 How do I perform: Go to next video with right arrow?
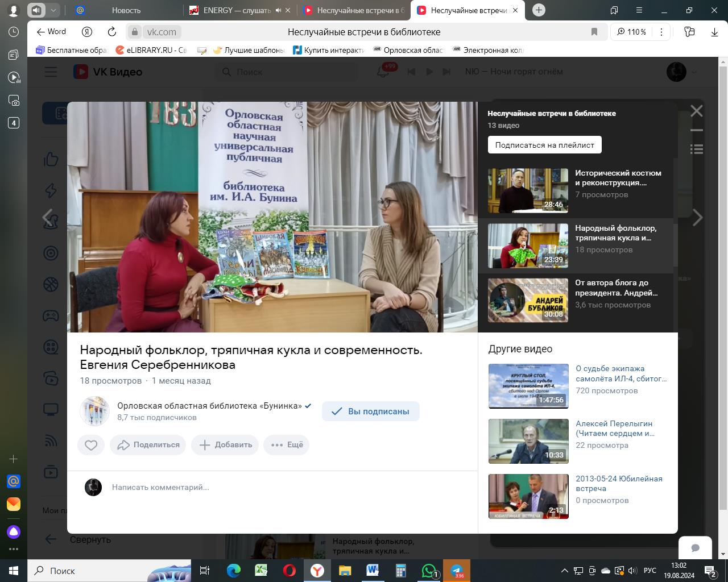coord(697,217)
